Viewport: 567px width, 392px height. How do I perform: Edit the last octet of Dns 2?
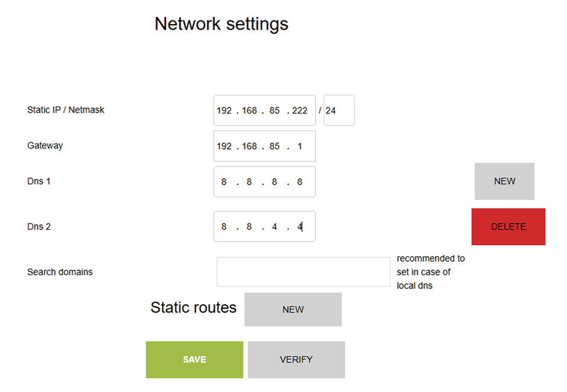pyautogui.click(x=300, y=227)
